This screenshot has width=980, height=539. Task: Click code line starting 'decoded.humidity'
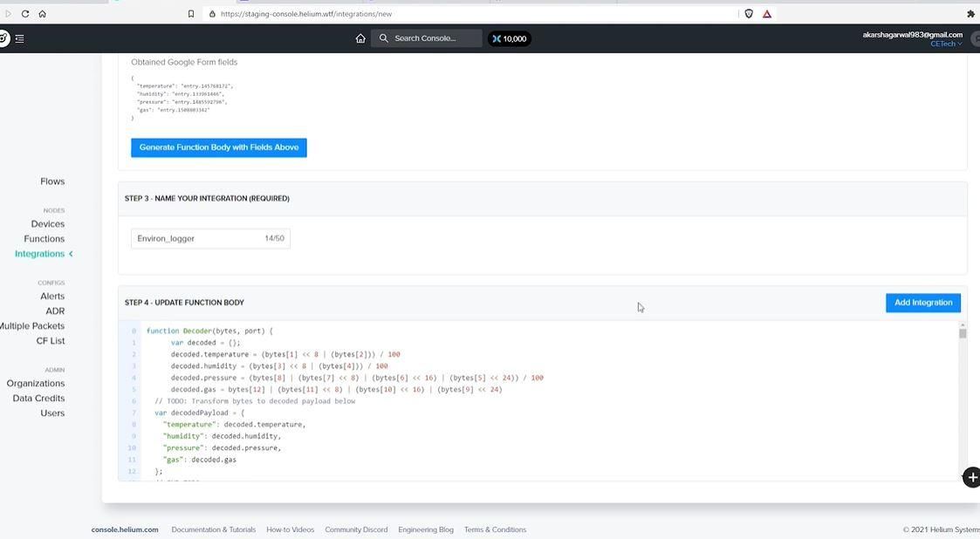coord(278,366)
